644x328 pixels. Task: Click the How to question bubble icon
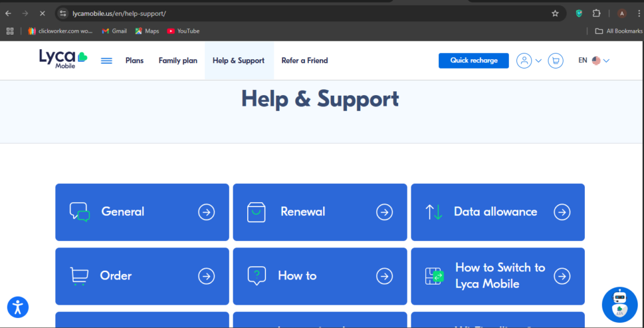(257, 276)
